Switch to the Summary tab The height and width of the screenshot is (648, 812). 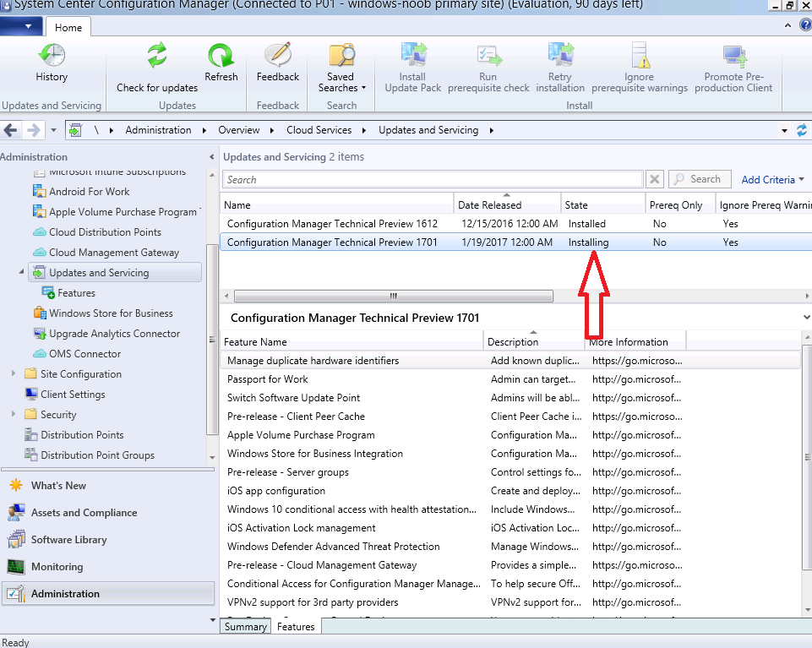[x=246, y=626]
